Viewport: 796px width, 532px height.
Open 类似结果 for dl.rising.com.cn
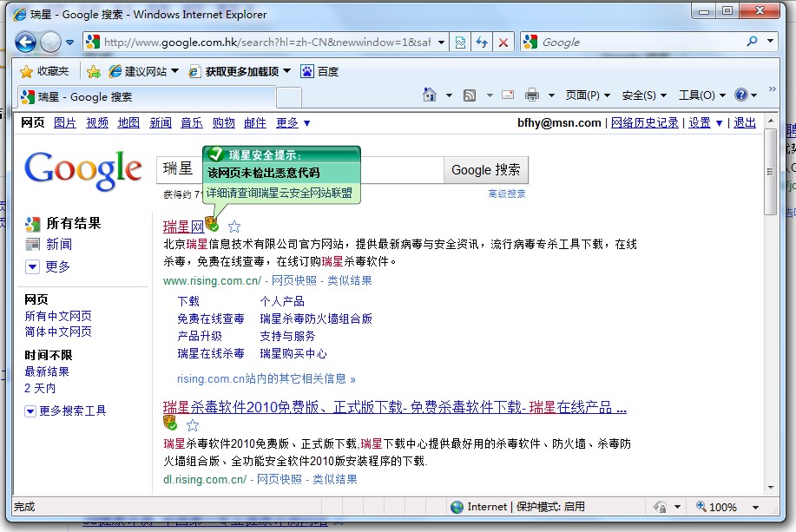tap(335, 479)
